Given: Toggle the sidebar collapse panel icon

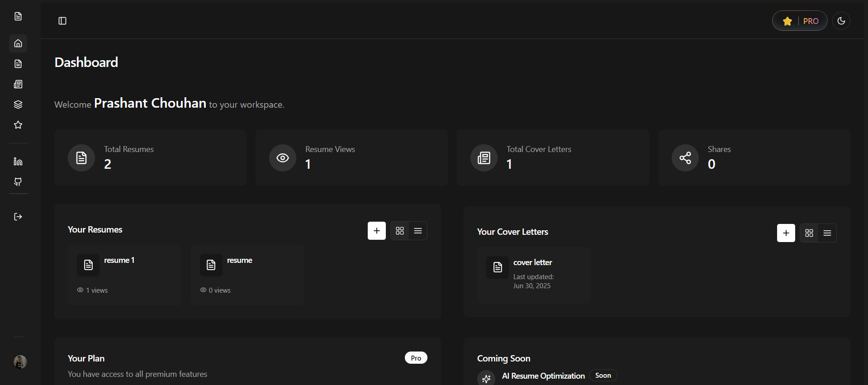Looking at the screenshot, I should [62, 21].
